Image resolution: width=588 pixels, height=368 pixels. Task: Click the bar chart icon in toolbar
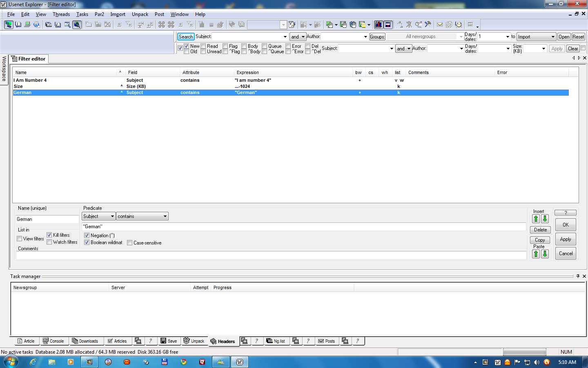(379, 25)
